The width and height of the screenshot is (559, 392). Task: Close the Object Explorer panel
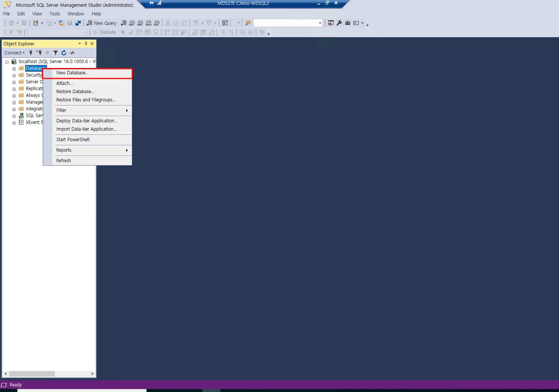point(92,44)
